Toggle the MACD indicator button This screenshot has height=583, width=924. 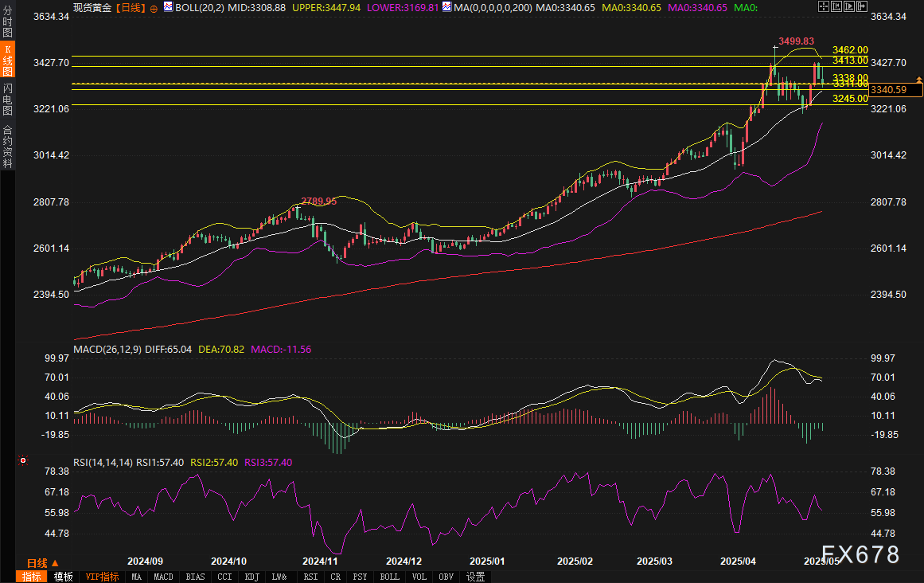pyautogui.click(x=163, y=577)
